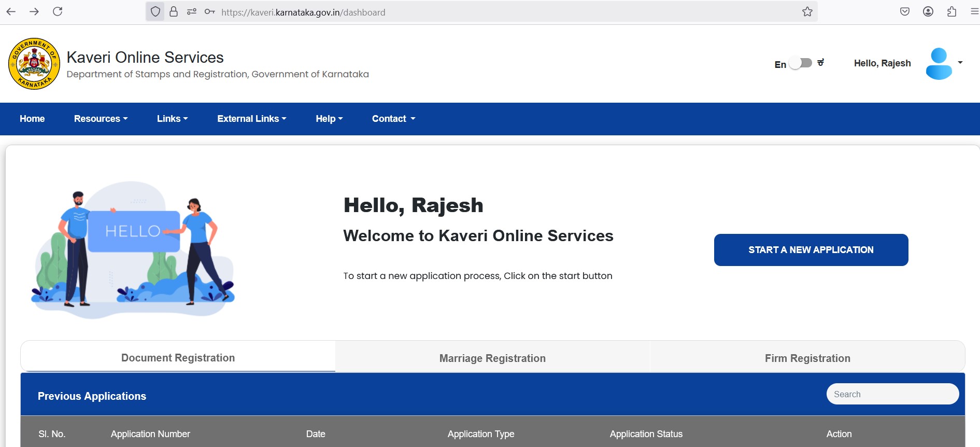Expand the profile dropdown caret

[960, 63]
